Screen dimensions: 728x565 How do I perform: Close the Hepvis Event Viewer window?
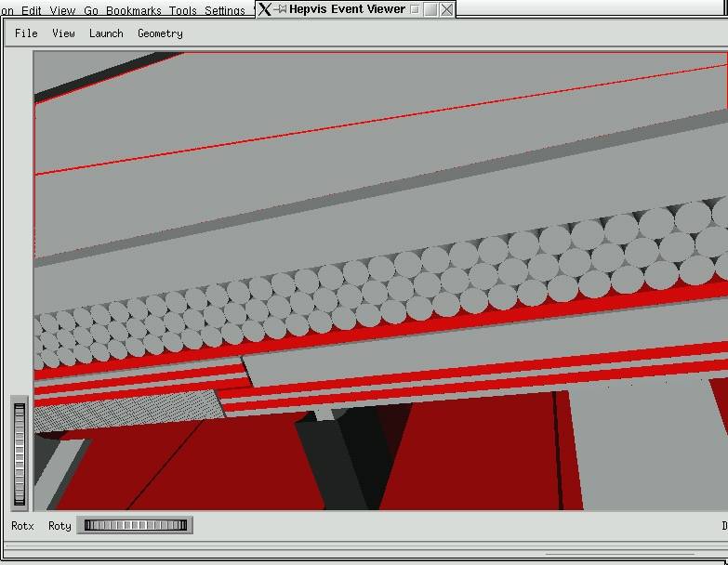point(447,9)
